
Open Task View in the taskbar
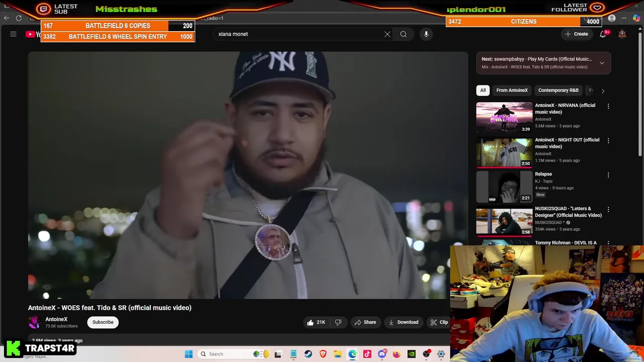278,354
